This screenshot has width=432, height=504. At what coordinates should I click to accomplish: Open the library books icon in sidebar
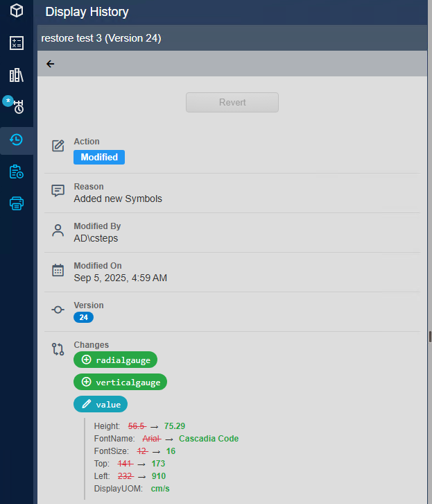coord(17,75)
